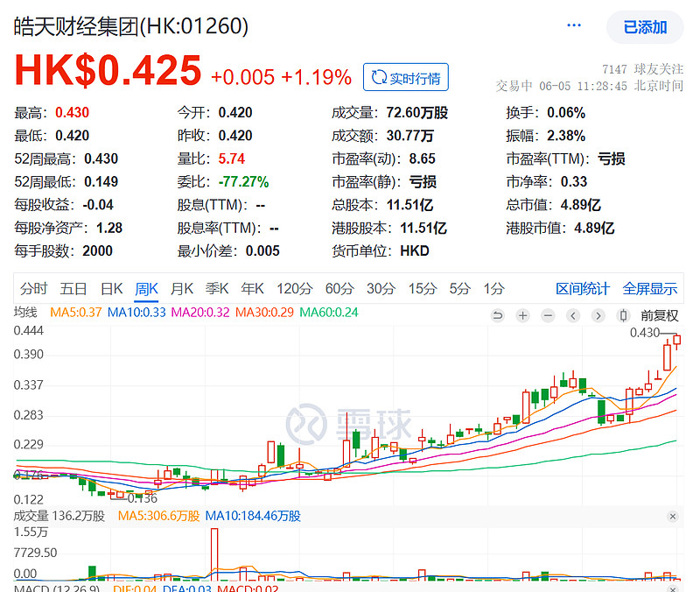Click the chart reset arrow icon
700x592 pixels.
[497, 316]
